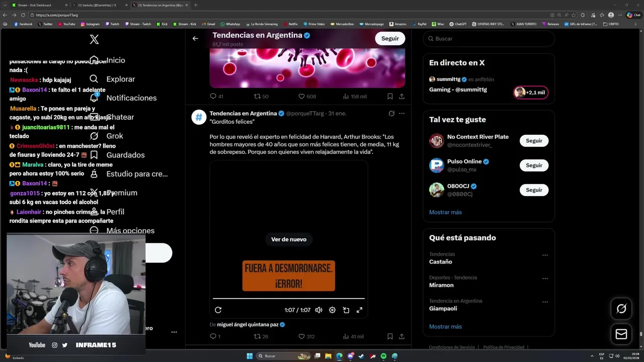View 158 mil post analytics
Image resolution: width=644 pixels, height=362 pixels.
[355, 96]
